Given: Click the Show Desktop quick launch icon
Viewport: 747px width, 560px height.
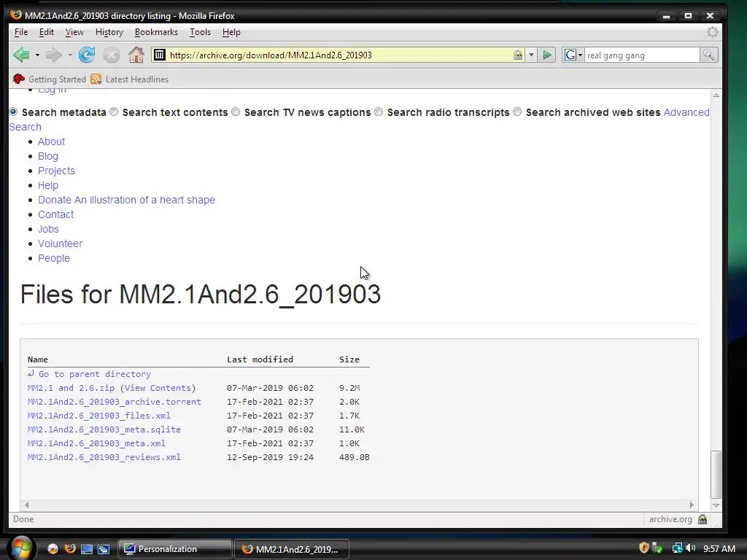Looking at the screenshot, I should (87, 549).
